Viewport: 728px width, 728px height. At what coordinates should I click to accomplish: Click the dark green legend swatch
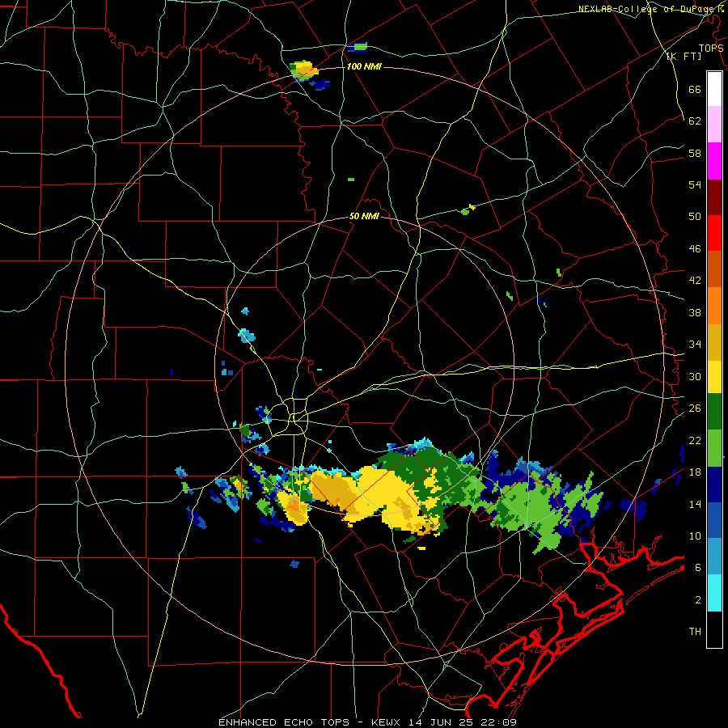coord(714,412)
